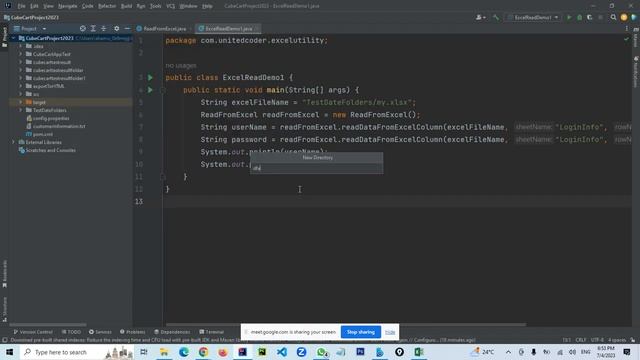Open Structure sidebar tool window
The height and width of the screenshot is (360, 640).
(x=4, y=309)
